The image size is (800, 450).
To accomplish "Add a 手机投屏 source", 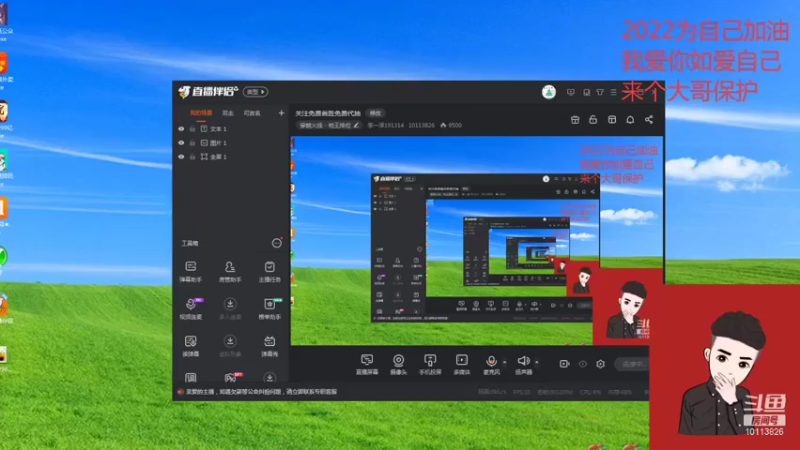I will pos(430,364).
